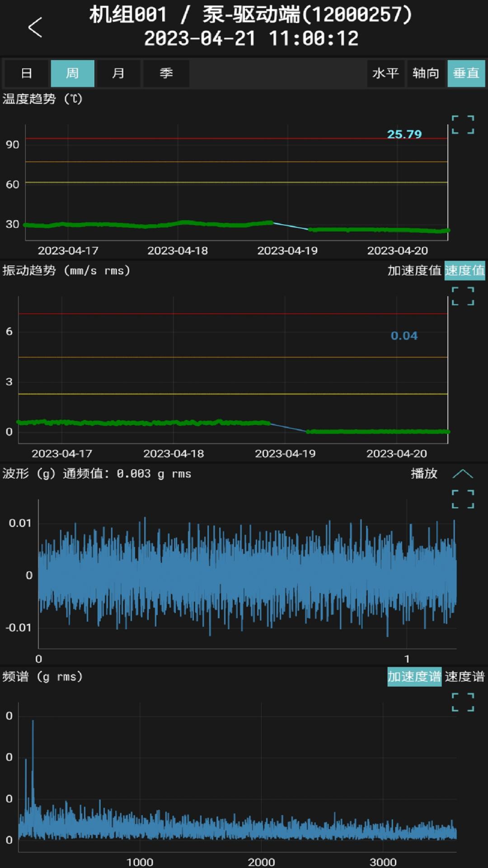The image size is (488, 868).
Task: Choose 水平 horizontal direction
Action: pyautogui.click(x=385, y=73)
